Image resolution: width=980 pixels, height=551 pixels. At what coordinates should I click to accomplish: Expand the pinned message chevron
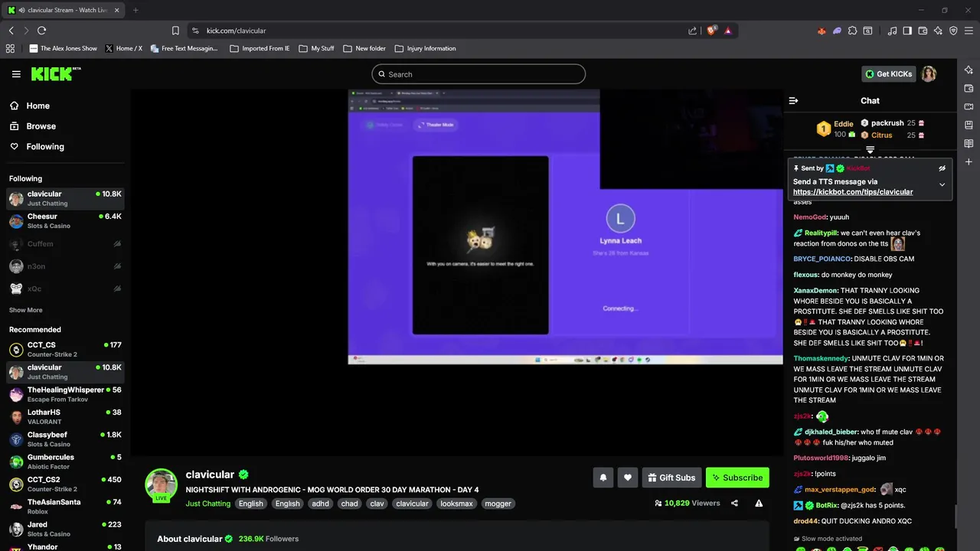(942, 184)
